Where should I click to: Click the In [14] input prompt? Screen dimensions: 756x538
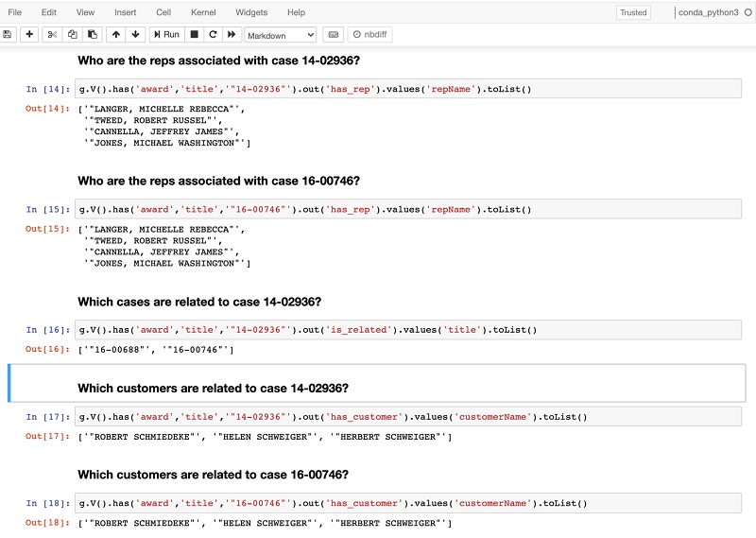coord(48,89)
